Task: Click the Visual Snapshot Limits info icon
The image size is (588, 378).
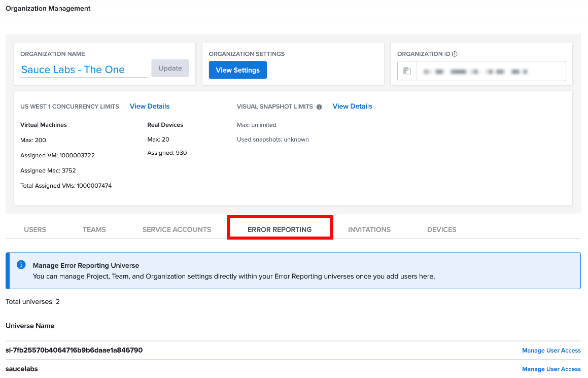Action: (x=319, y=107)
